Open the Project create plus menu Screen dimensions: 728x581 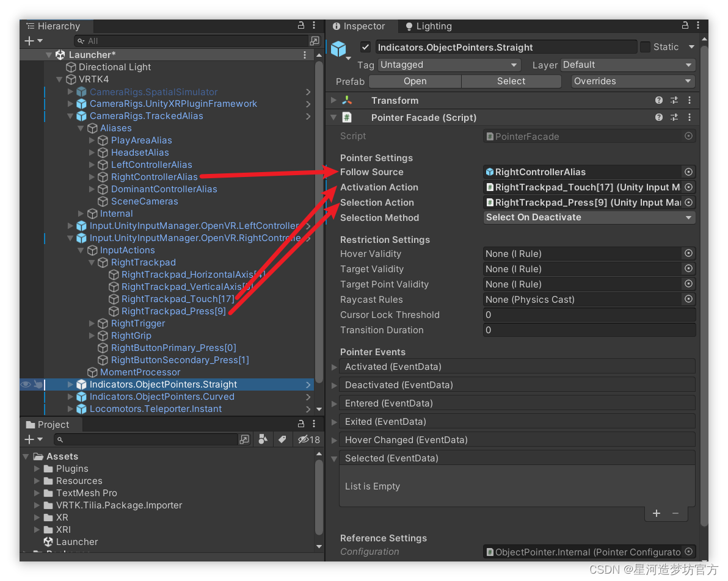click(34, 439)
